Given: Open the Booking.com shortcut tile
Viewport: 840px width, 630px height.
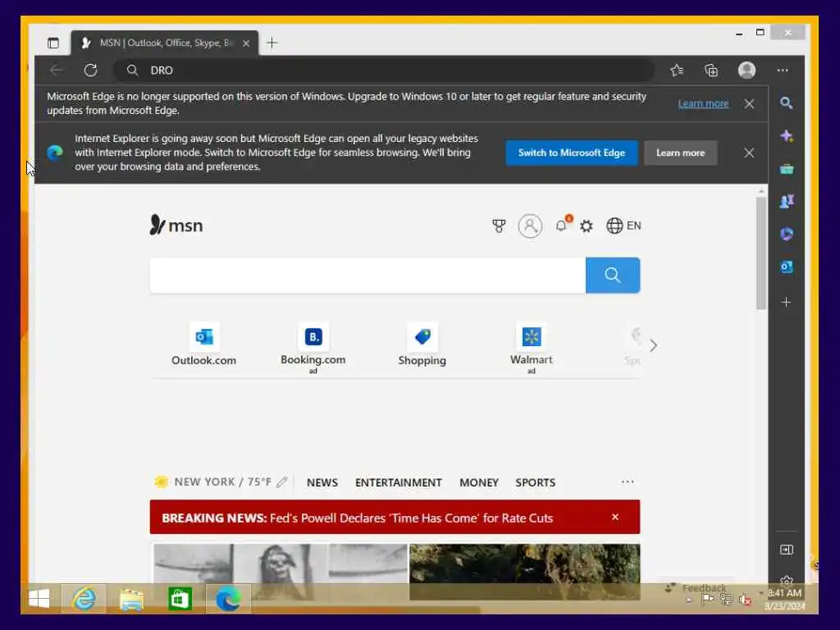Looking at the screenshot, I should point(313,347).
